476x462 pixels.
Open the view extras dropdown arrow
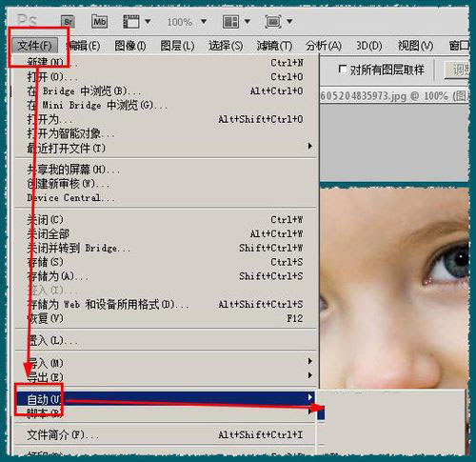click(x=148, y=22)
